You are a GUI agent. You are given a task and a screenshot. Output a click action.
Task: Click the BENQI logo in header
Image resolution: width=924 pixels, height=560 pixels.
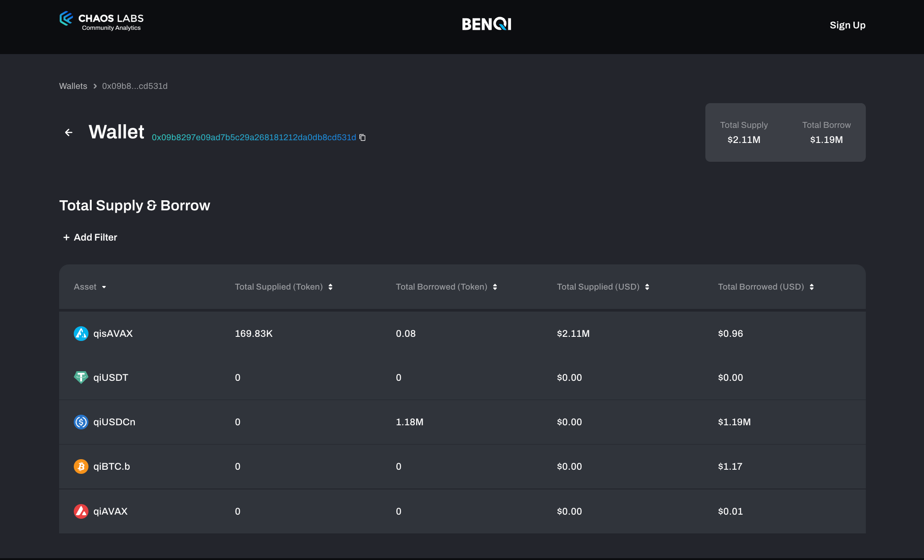coord(486,24)
